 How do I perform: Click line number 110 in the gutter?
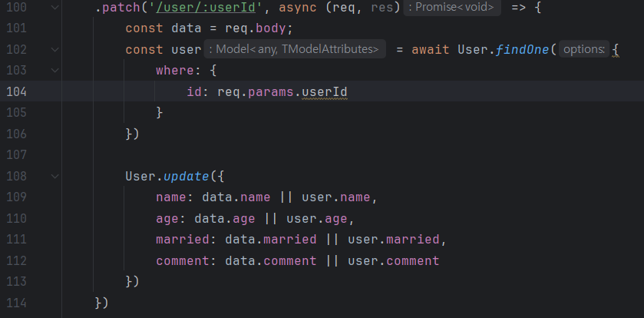click(17, 219)
